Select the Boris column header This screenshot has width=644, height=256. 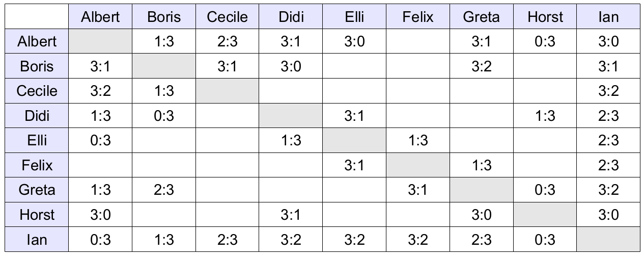click(x=164, y=17)
